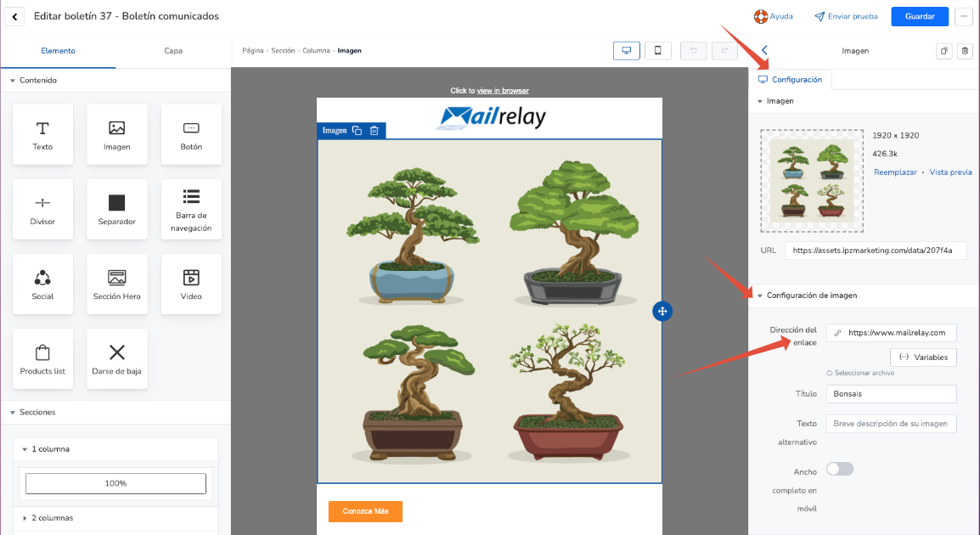Pick the Social element icon
This screenshot has height=535, width=980.
pos(42,278)
